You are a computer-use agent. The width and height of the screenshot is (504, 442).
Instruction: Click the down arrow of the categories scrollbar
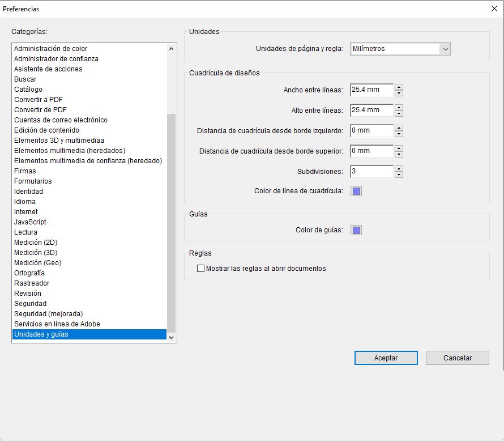click(x=172, y=337)
